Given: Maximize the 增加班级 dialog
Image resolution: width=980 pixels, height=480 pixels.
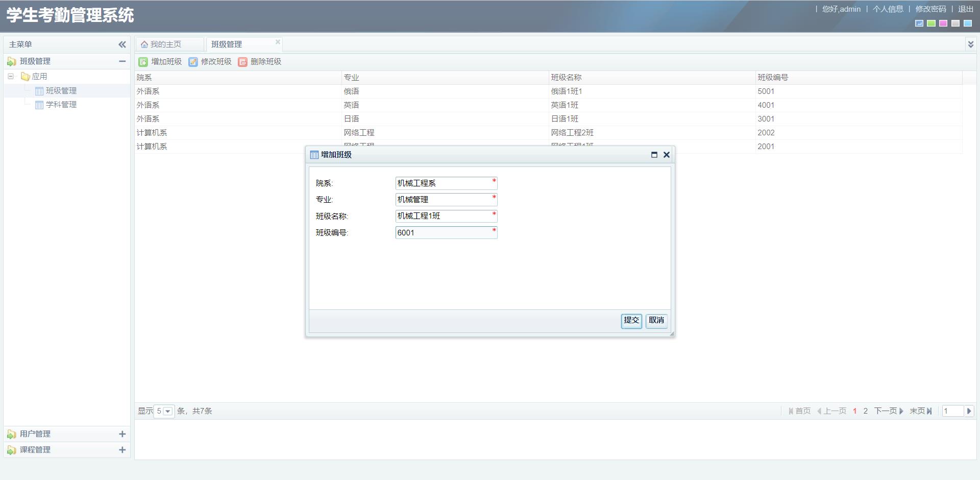Looking at the screenshot, I should pos(654,155).
